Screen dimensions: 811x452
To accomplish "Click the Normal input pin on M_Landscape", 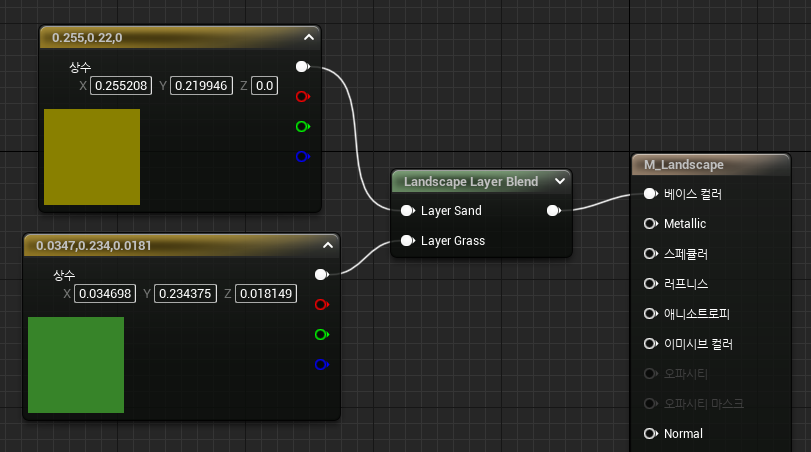I will [x=651, y=433].
